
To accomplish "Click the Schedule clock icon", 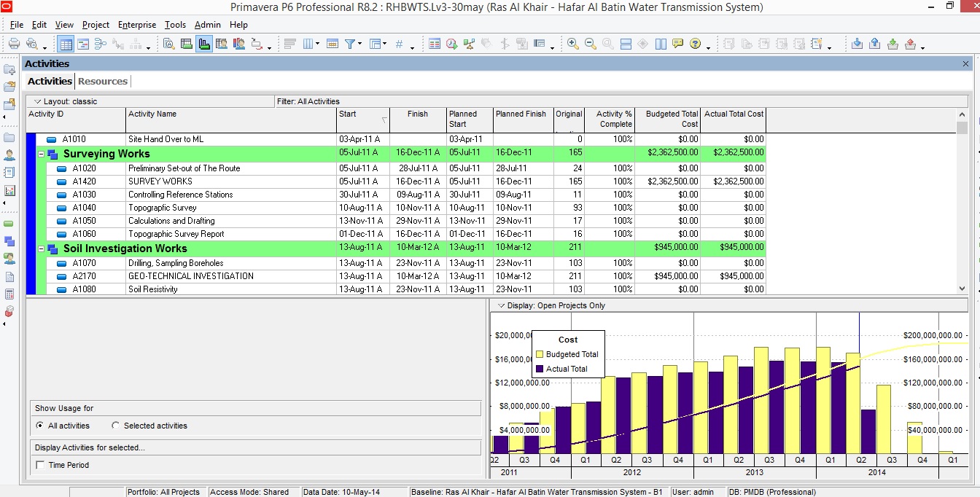I will pyautogui.click(x=452, y=44).
